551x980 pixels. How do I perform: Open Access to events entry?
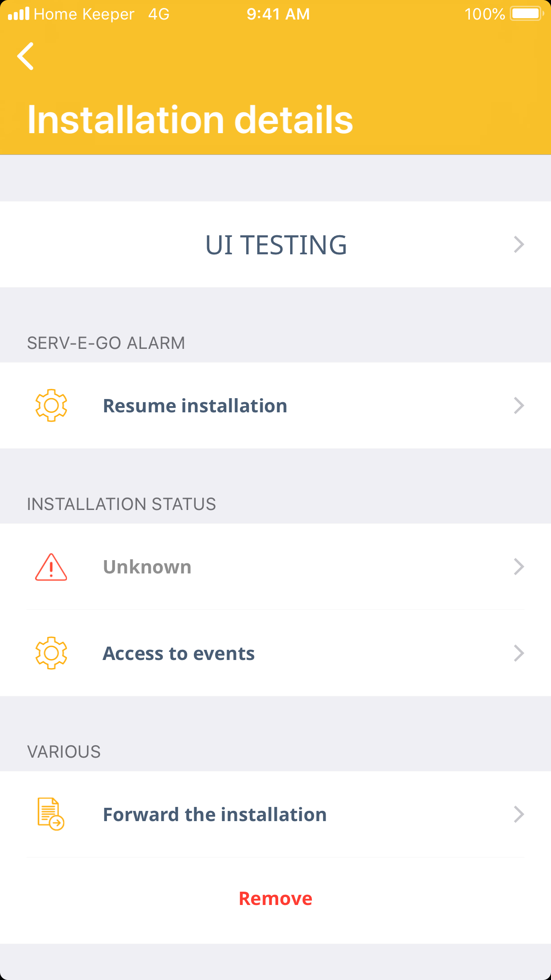(x=179, y=653)
